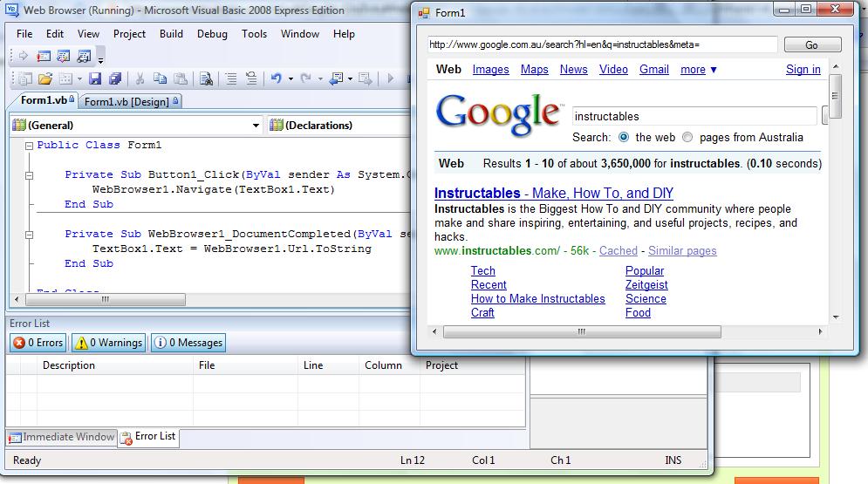Click the Zeitgeist link
Image resolution: width=868 pixels, height=484 pixels.
click(646, 285)
